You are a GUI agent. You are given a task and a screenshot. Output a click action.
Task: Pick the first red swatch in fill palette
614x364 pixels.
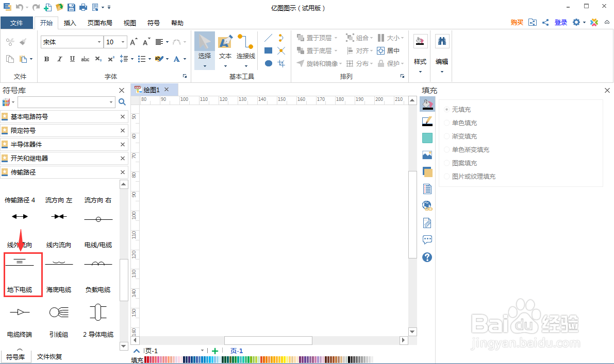click(146, 359)
